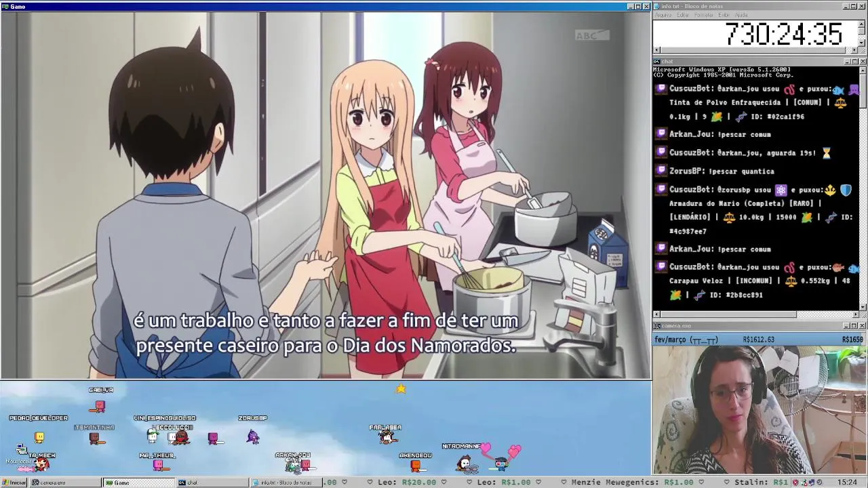Click the NITROMANNF masked character sprite
868x488 pixels.
click(x=465, y=464)
